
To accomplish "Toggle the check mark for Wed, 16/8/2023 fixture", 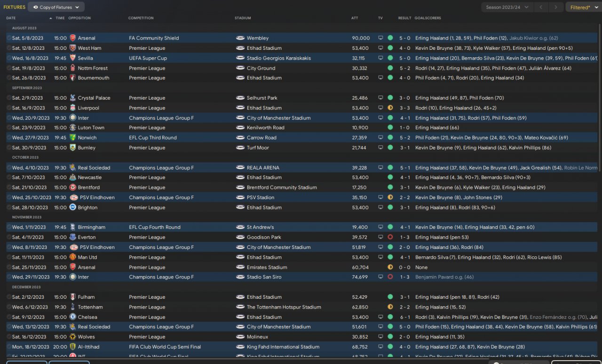I will pyautogui.click(x=9, y=58).
